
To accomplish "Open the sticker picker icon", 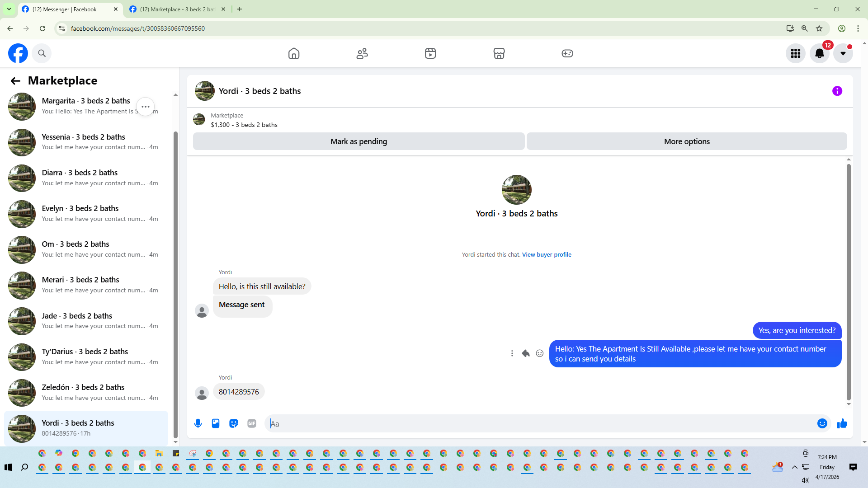I will [234, 423].
